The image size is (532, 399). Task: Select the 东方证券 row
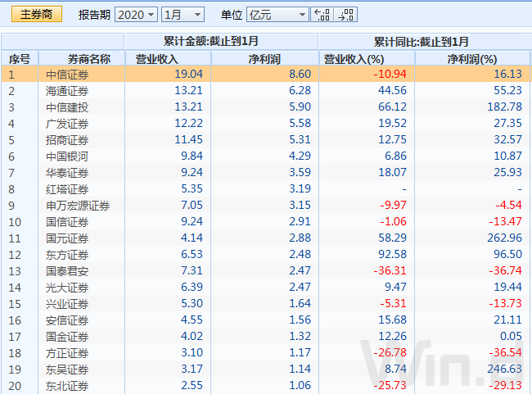coord(265,254)
